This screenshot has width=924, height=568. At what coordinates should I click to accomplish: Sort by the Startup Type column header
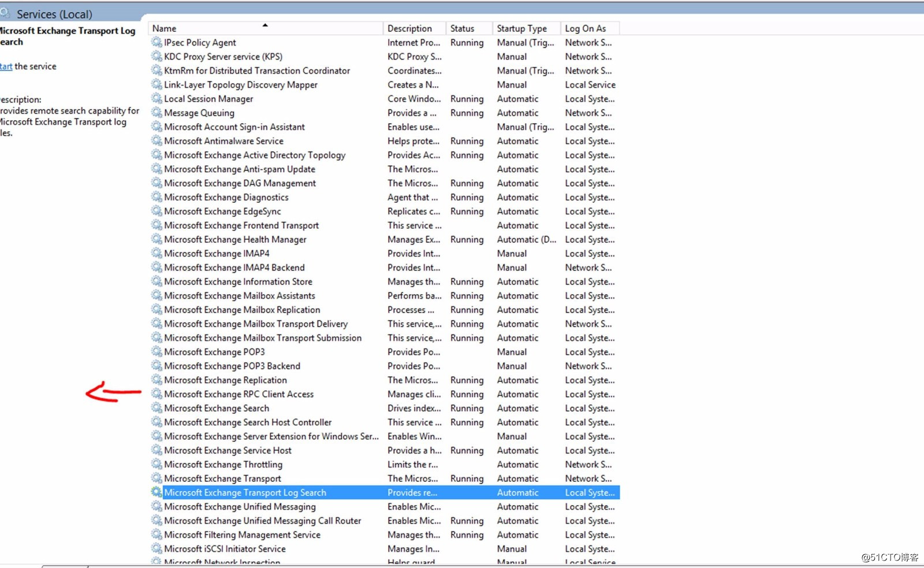pyautogui.click(x=526, y=28)
